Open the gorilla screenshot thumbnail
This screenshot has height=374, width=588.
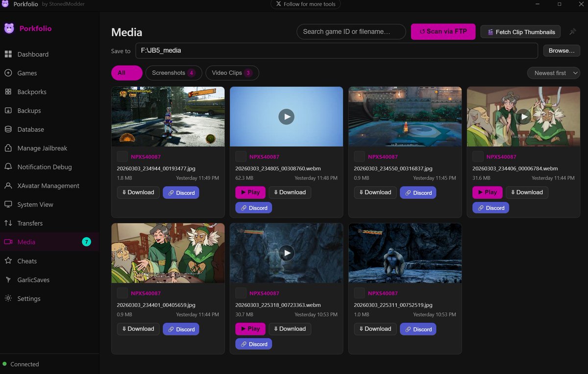405,253
